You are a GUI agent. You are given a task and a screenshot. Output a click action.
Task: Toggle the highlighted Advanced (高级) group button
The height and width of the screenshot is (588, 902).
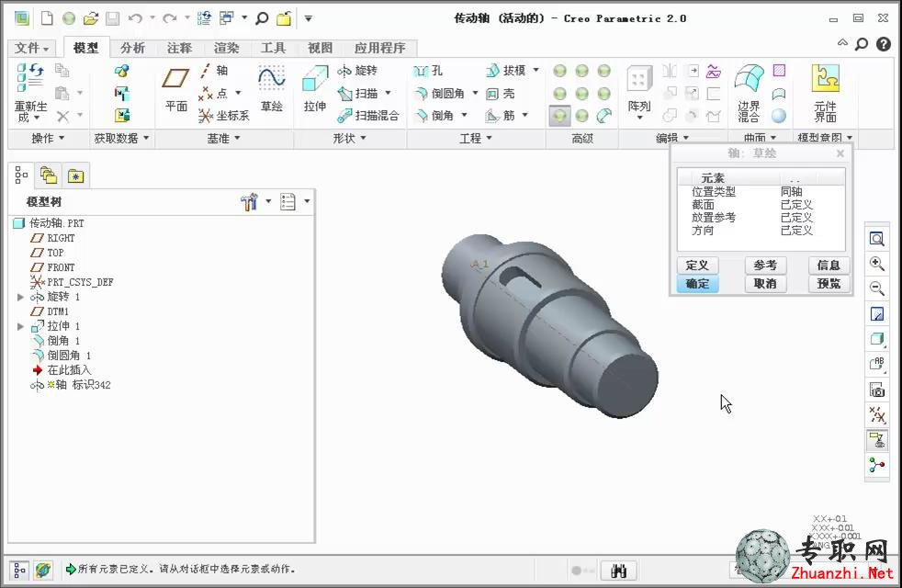pos(559,116)
